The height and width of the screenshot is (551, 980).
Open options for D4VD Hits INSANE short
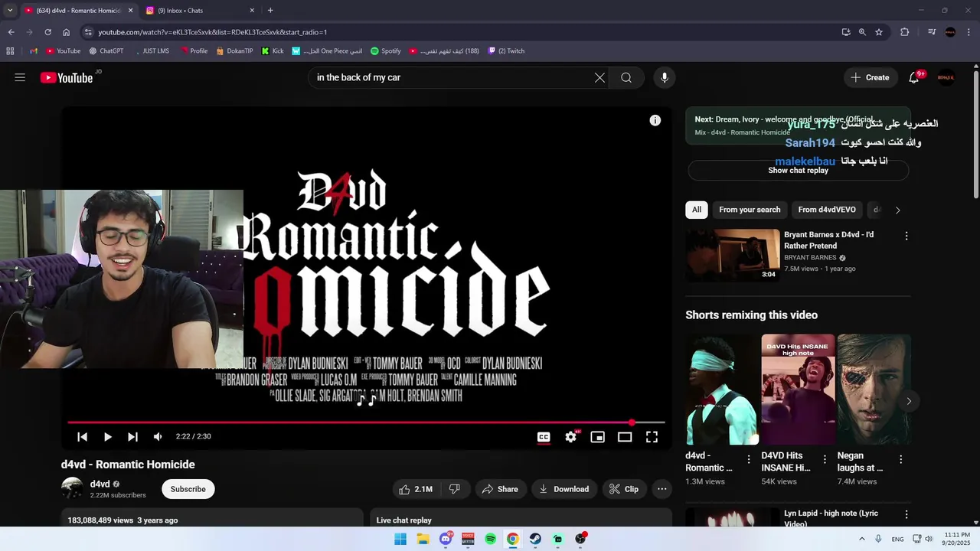pyautogui.click(x=825, y=459)
